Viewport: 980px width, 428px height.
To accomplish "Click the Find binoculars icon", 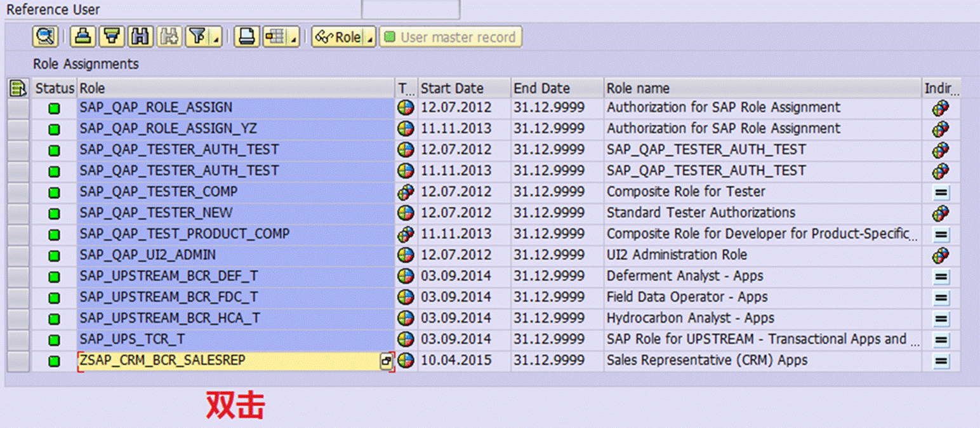I will tap(141, 37).
